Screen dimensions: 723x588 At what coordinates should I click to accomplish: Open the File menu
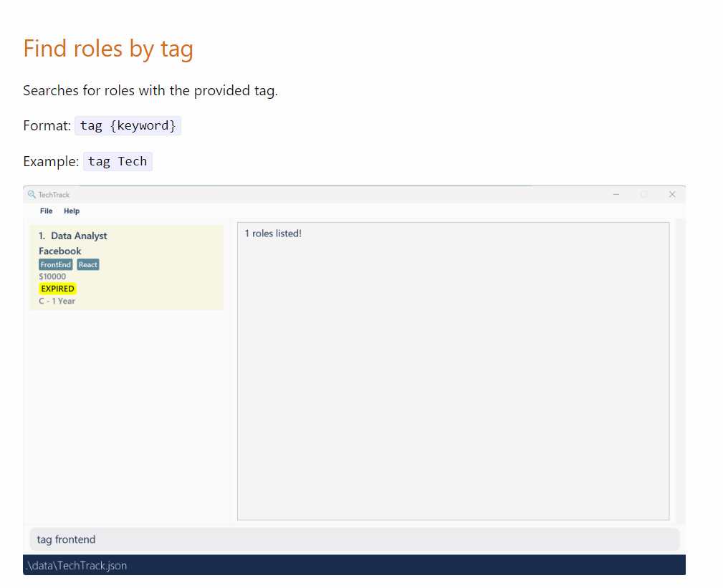coord(46,211)
